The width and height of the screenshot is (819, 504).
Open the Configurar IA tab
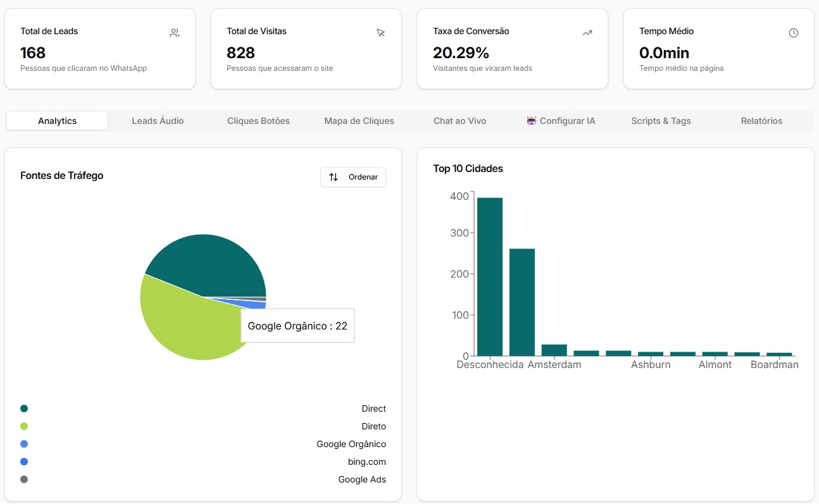(x=561, y=121)
